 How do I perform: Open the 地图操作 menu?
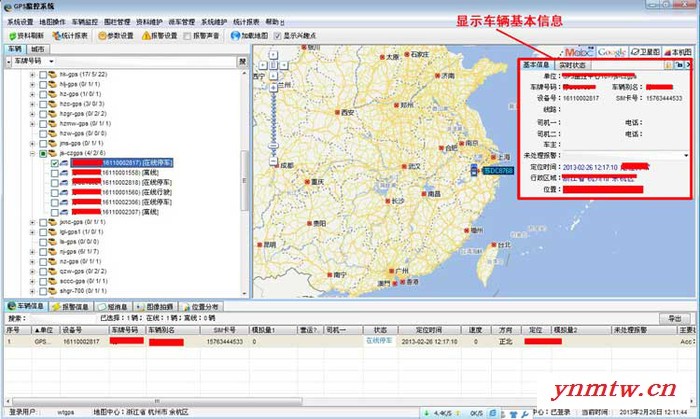point(52,22)
